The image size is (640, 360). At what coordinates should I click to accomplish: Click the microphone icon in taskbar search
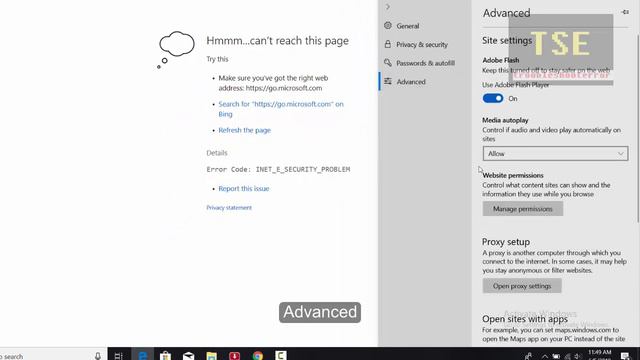point(98,356)
